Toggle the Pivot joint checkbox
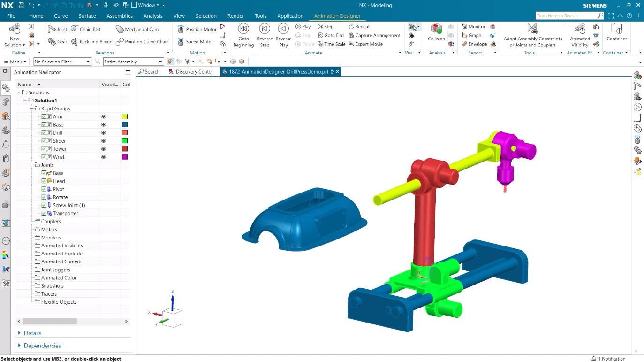The width and height of the screenshot is (644, 362). (44, 189)
